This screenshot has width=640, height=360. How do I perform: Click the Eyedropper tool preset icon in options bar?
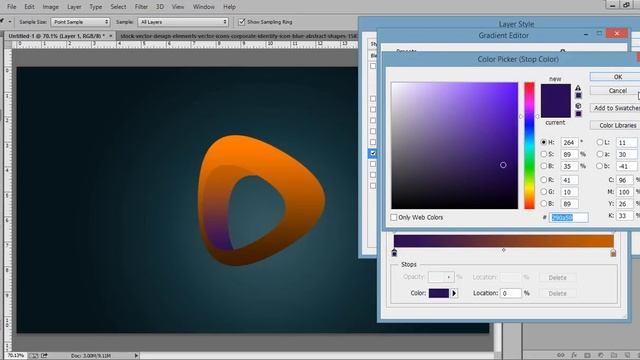[2, 21]
